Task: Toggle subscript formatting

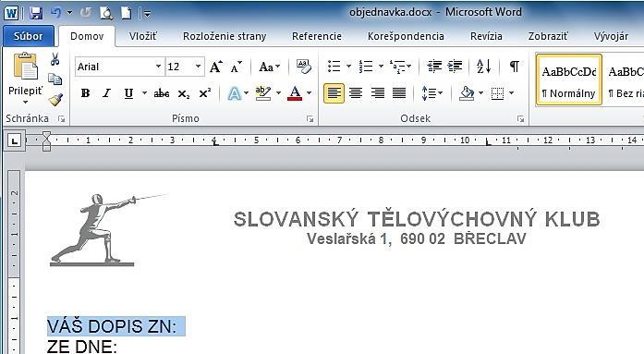Action: [x=184, y=93]
